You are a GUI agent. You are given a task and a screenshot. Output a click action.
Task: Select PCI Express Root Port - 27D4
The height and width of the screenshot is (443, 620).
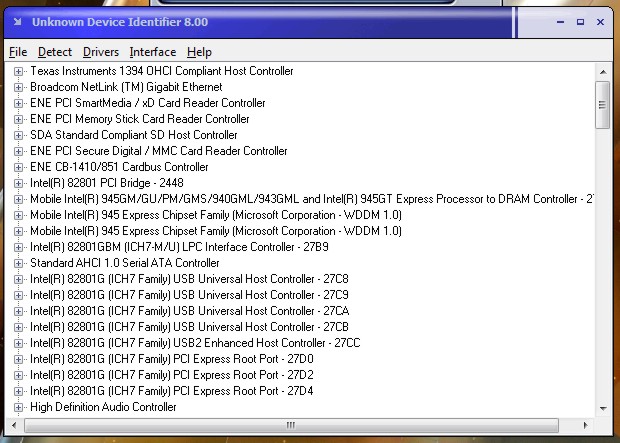pyautogui.click(x=172, y=391)
